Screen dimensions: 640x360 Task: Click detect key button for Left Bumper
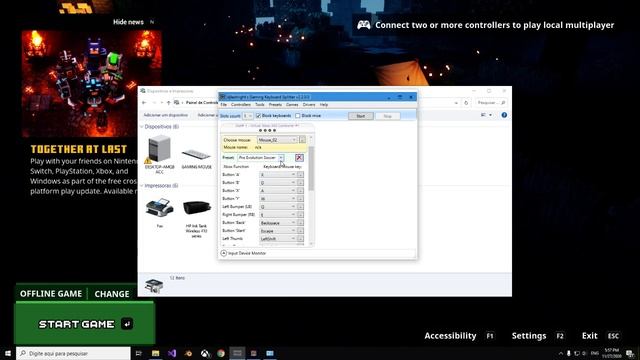point(300,207)
